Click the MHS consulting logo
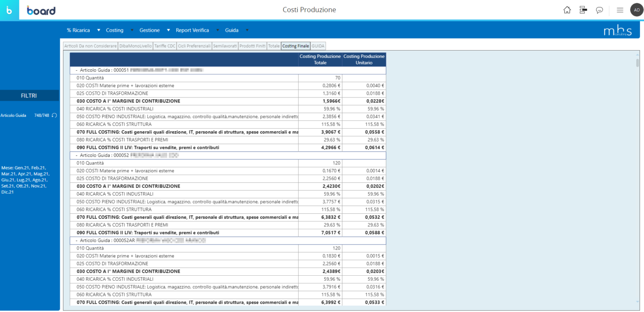 click(617, 31)
